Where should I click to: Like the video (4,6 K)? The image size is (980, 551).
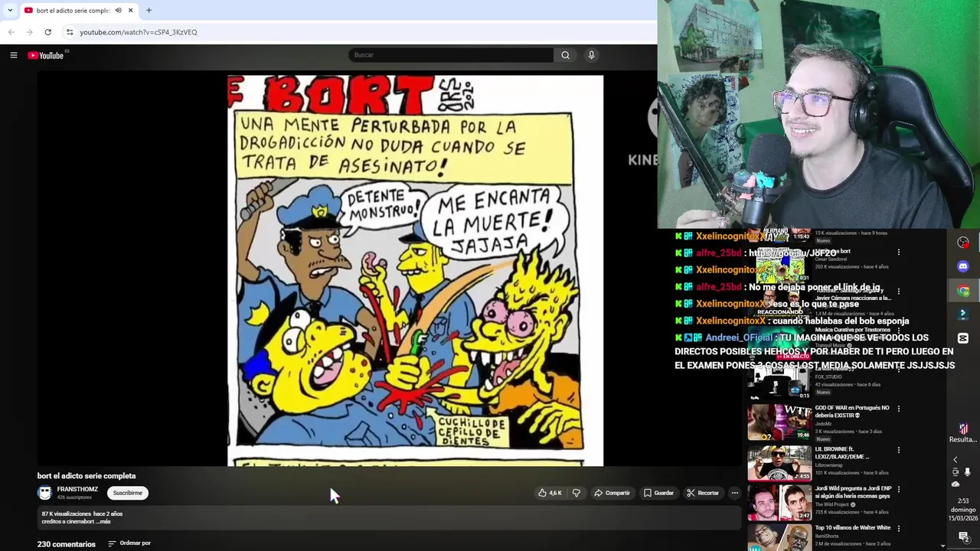pyautogui.click(x=550, y=493)
